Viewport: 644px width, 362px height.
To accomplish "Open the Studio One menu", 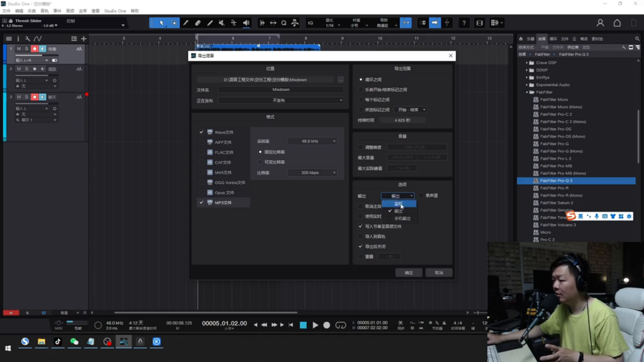I will (x=115, y=11).
